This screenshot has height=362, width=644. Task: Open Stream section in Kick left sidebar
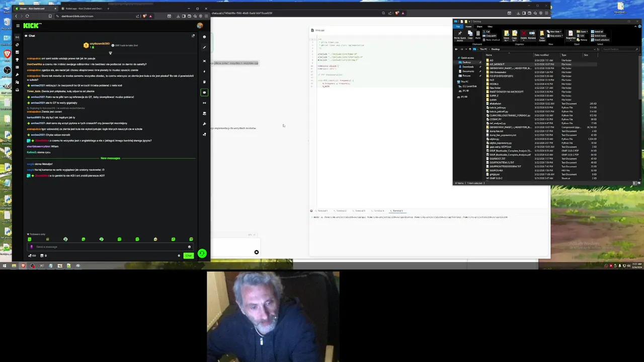(x=17, y=37)
